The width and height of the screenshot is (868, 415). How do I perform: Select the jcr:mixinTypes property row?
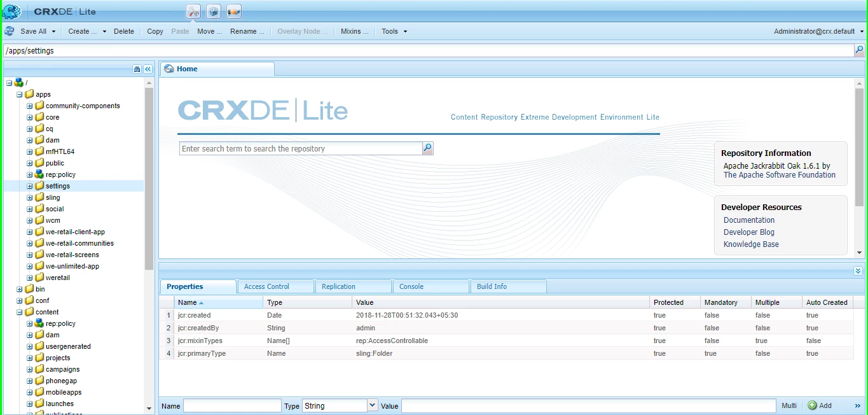506,341
